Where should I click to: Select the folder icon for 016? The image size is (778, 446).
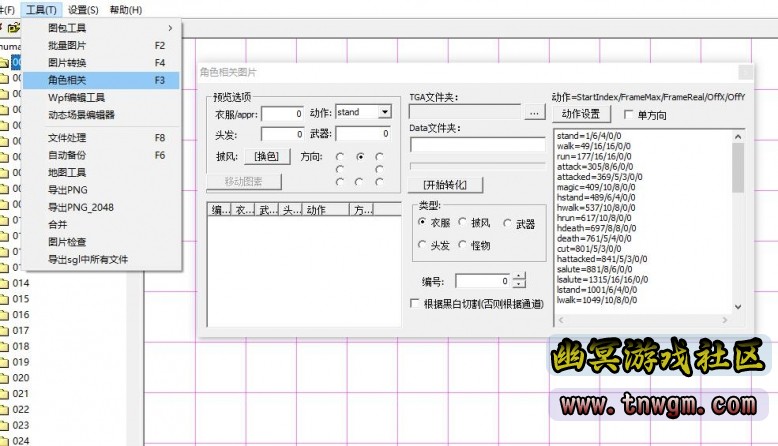pyautogui.click(x=4, y=315)
